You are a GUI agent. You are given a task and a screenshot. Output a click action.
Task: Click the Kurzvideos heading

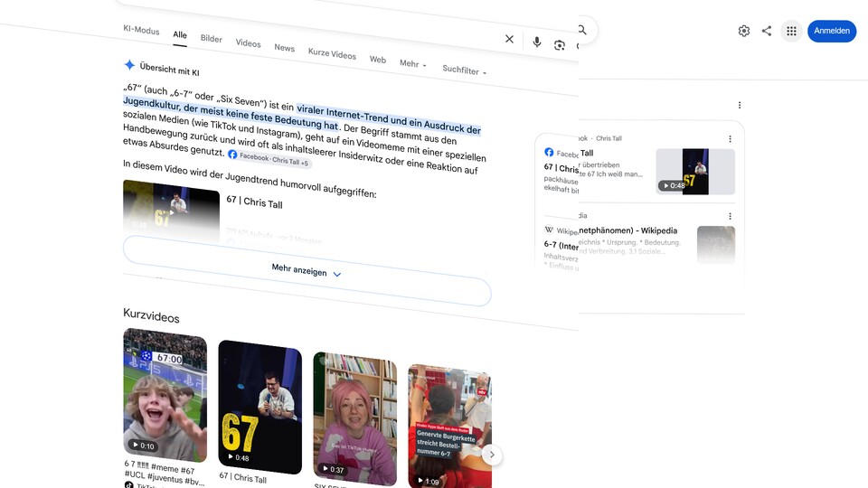(151, 315)
